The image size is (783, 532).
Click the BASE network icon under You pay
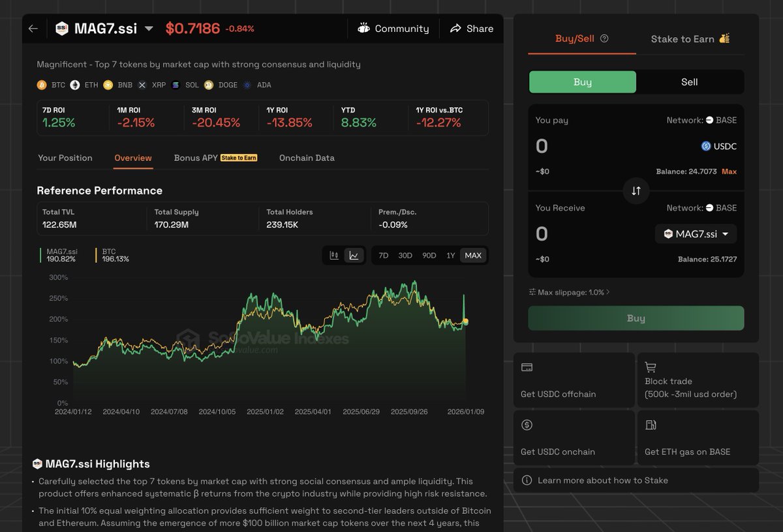pyautogui.click(x=709, y=120)
